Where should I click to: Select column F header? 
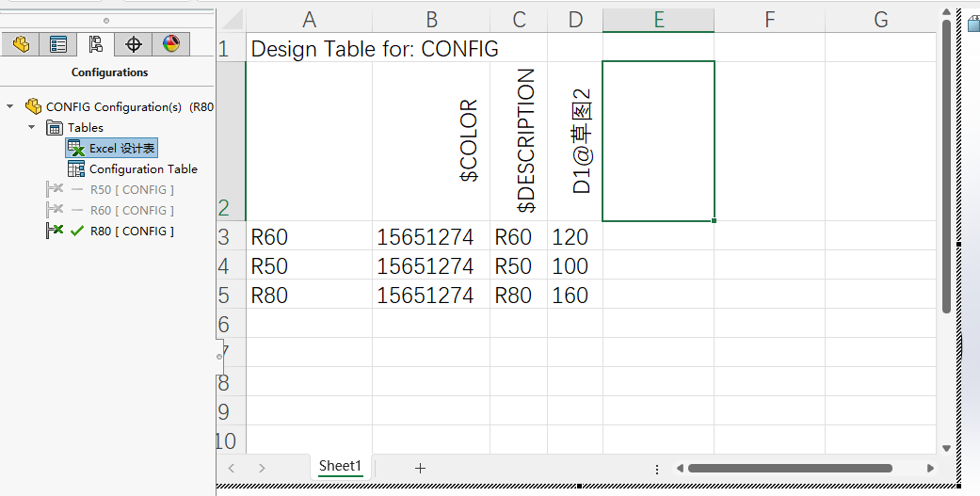[x=770, y=20]
